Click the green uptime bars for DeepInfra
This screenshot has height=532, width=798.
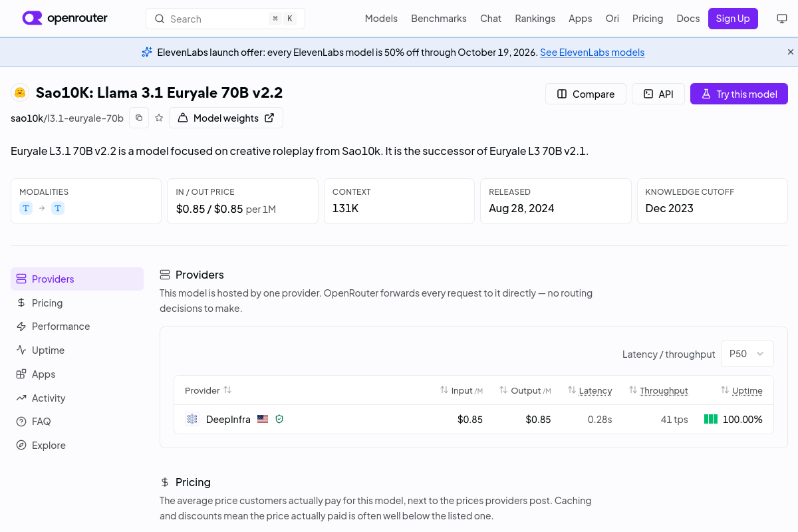[x=711, y=419]
